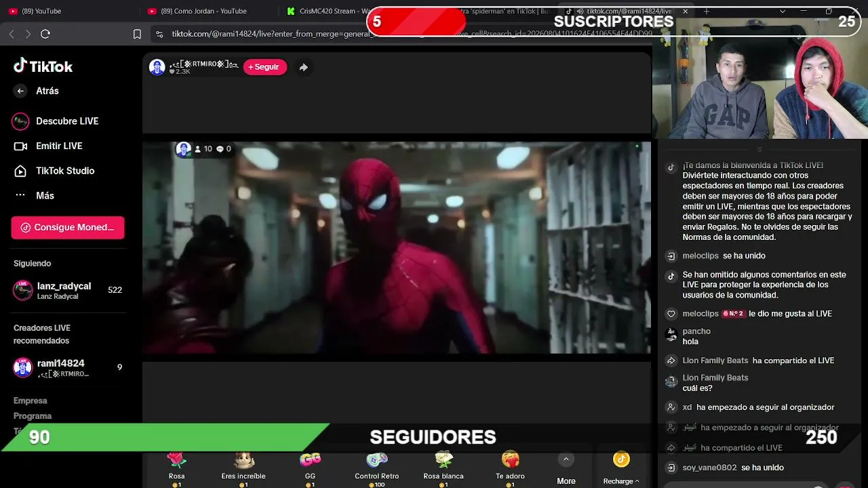Open the streamer's profile avatar above video
The image size is (868, 488).
coord(157,67)
